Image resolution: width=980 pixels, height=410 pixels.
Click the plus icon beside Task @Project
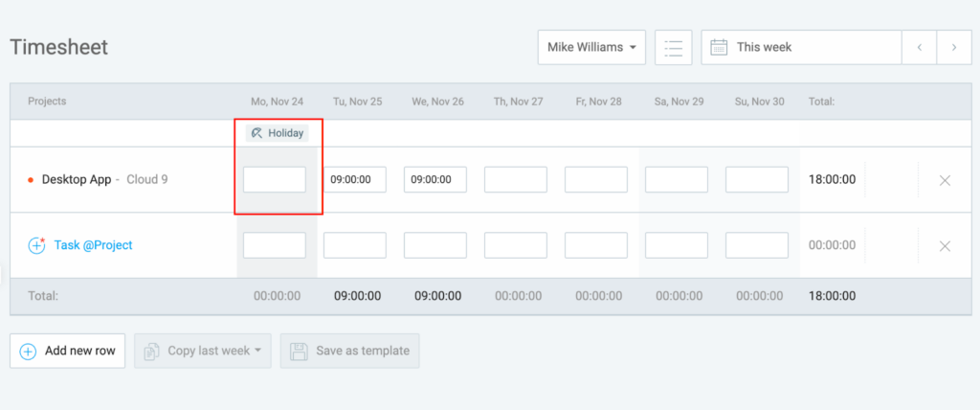[x=37, y=245]
